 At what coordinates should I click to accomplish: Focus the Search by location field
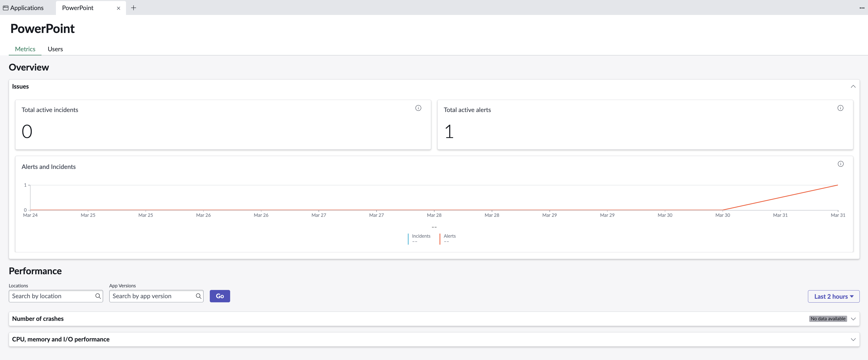click(x=56, y=296)
